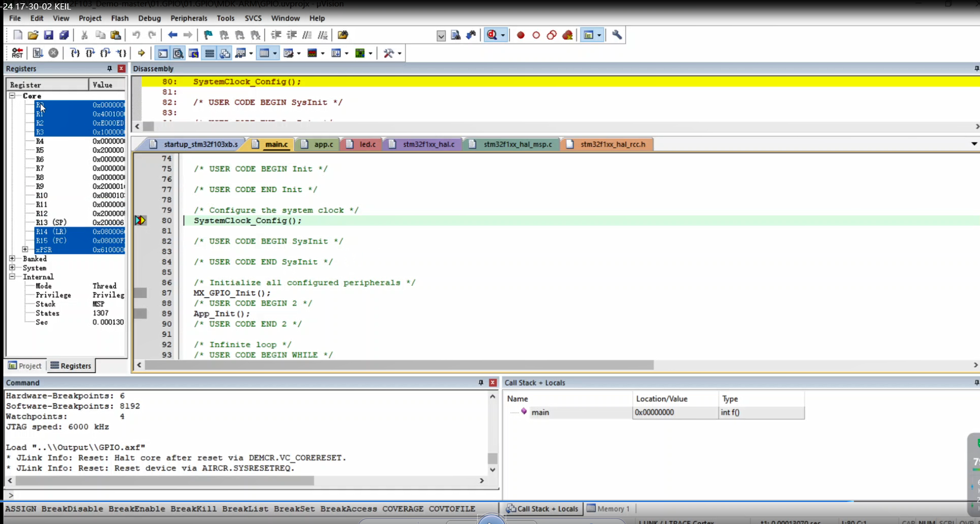Indent selected lines icon

click(276, 35)
